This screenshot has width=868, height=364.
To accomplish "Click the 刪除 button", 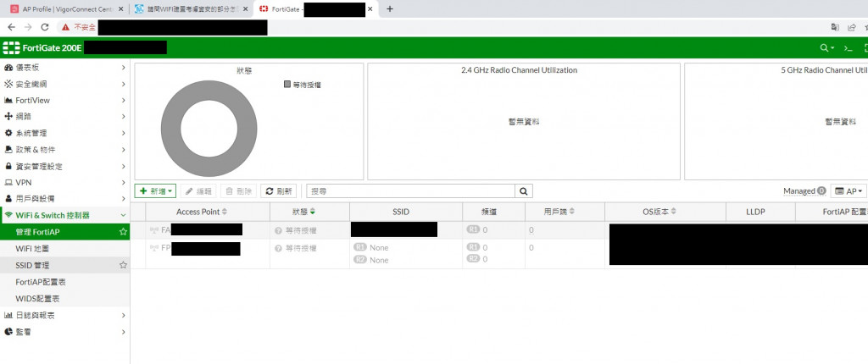I will point(238,190).
